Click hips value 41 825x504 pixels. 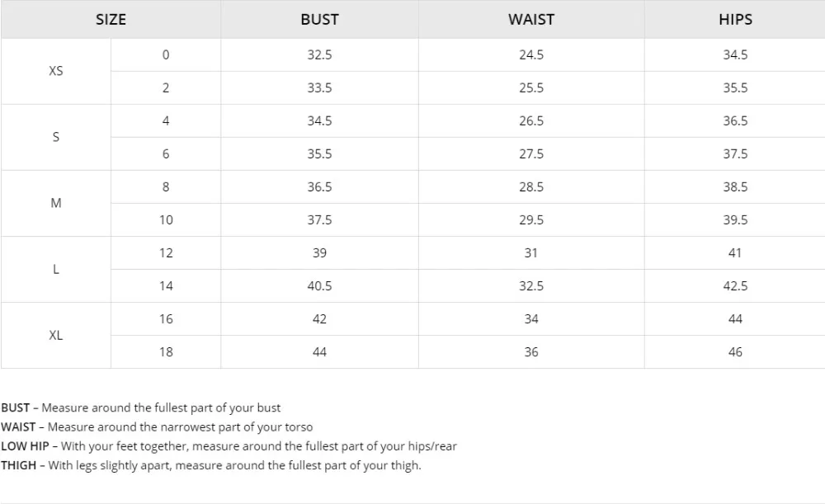click(735, 253)
